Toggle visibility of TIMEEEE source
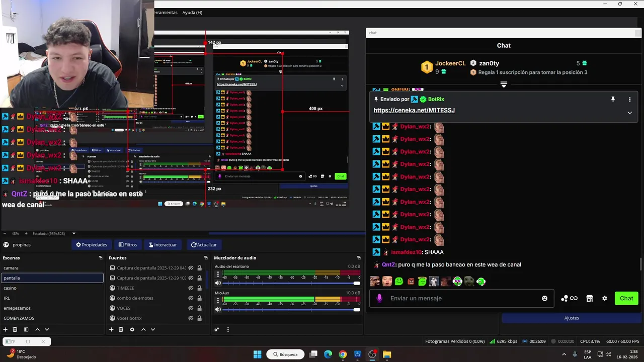The height and width of the screenshot is (362, 644). [191, 288]
